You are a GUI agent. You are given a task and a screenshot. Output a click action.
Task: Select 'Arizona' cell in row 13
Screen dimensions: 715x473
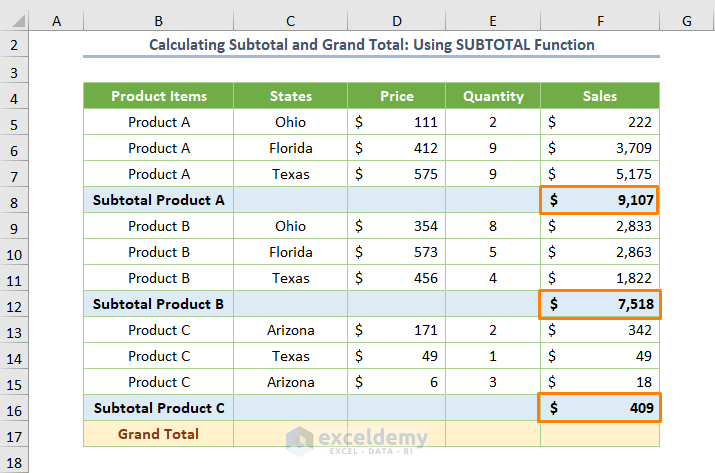290,330
